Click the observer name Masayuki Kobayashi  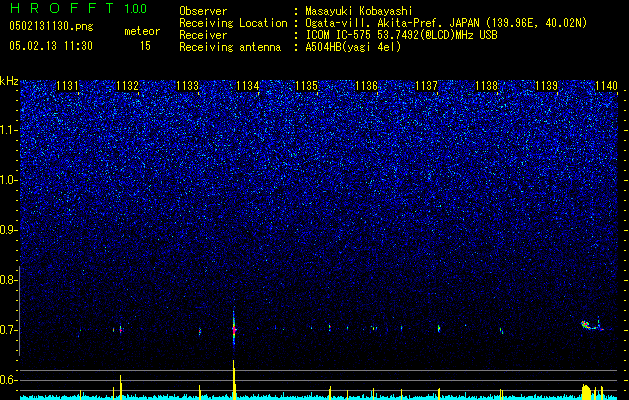(359, 11)
